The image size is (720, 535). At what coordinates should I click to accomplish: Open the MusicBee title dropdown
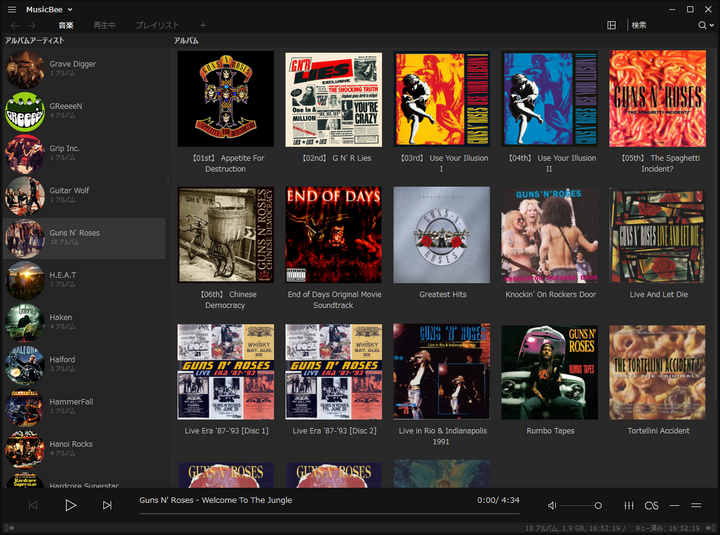click(x=49, y=9)
